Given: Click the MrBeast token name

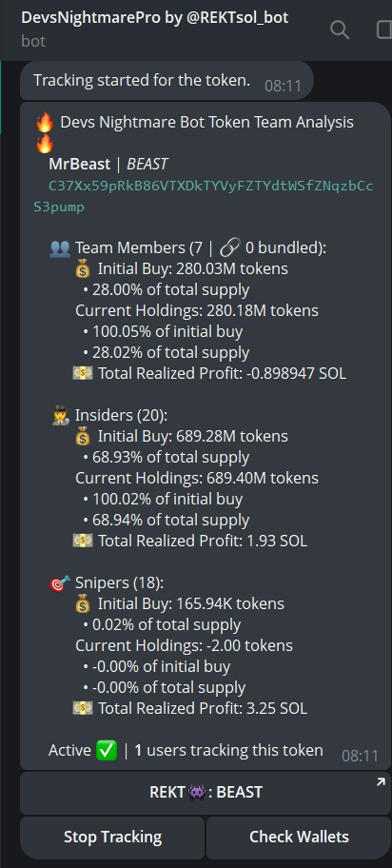Looking at the screenshot, I should pos(79,164).
